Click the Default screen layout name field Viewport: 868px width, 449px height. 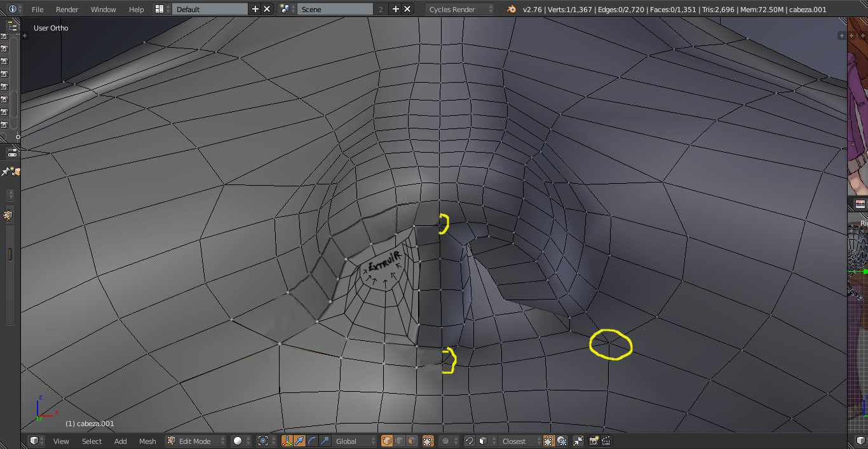(210, 9)
